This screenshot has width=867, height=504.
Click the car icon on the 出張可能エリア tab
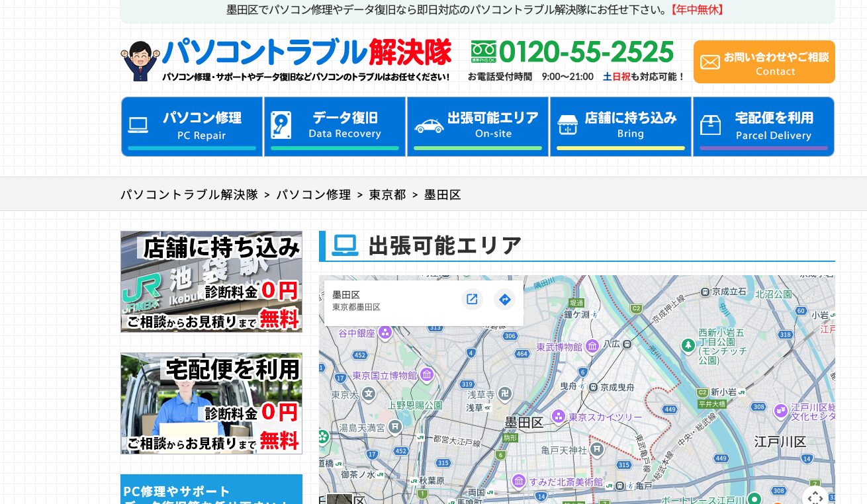tap(430, 124)
